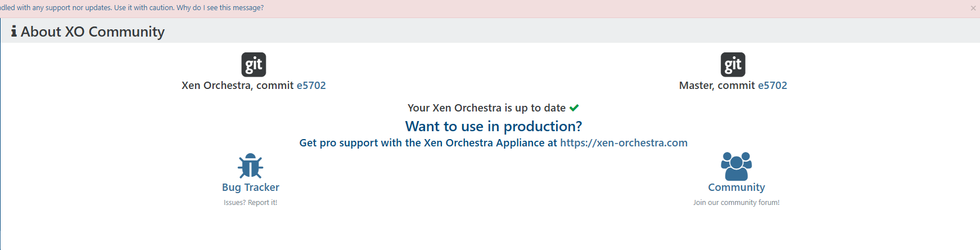
Task: Open the Bug Tracker link
Action: pyautogui.click(x=250, y=187)
